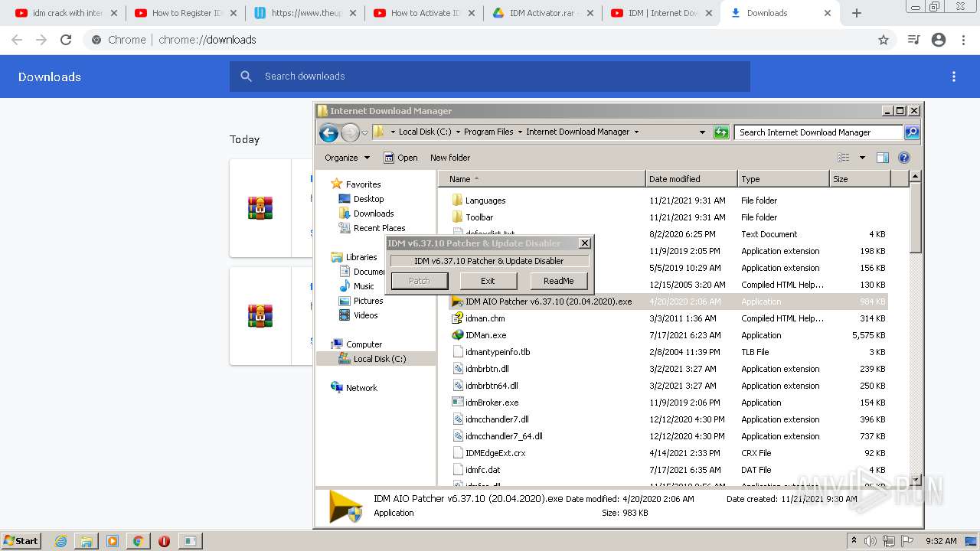Click the Chrome reload page icon
This screenshot has width=980, height=551.
[x=66, y=40]
